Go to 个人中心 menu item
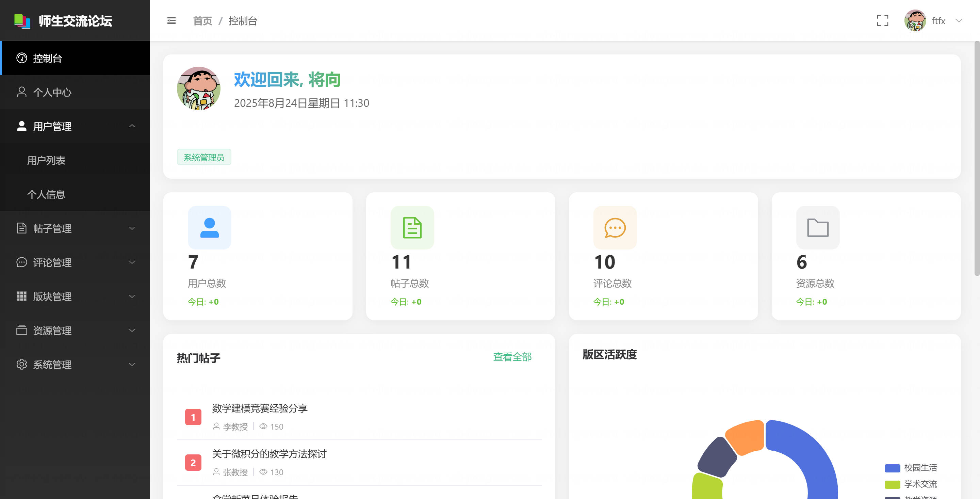 pos(75,92)
